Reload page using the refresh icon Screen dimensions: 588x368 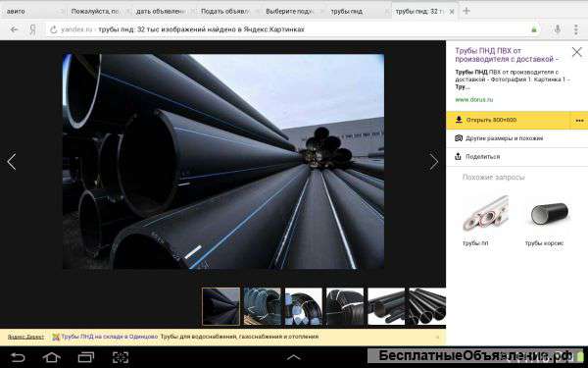point(54,29)
